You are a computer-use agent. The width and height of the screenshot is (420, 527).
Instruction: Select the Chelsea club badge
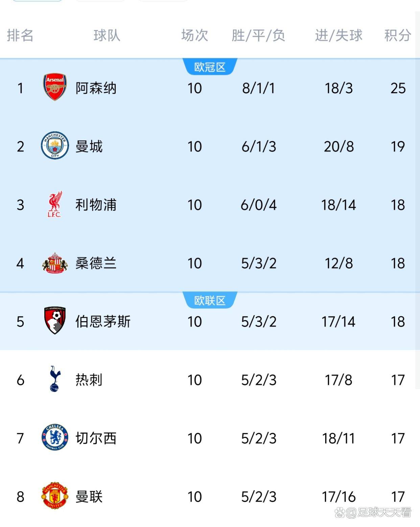point(55,438)
